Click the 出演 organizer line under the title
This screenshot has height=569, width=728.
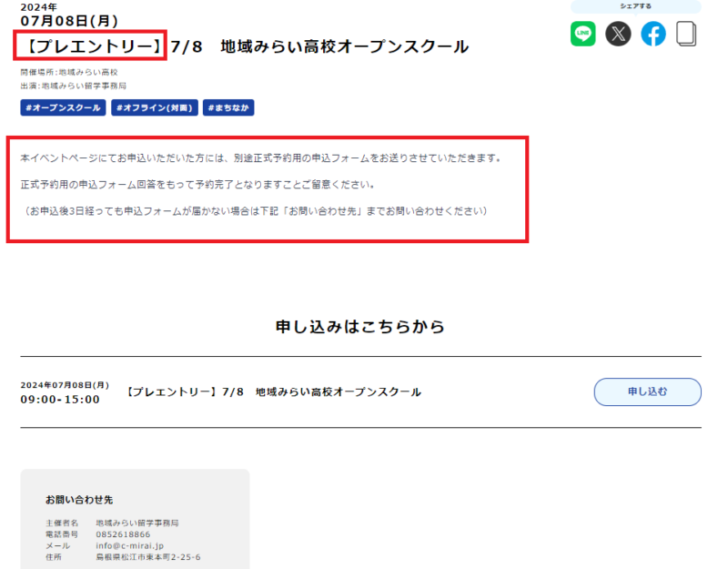click(x=73, y=86)
